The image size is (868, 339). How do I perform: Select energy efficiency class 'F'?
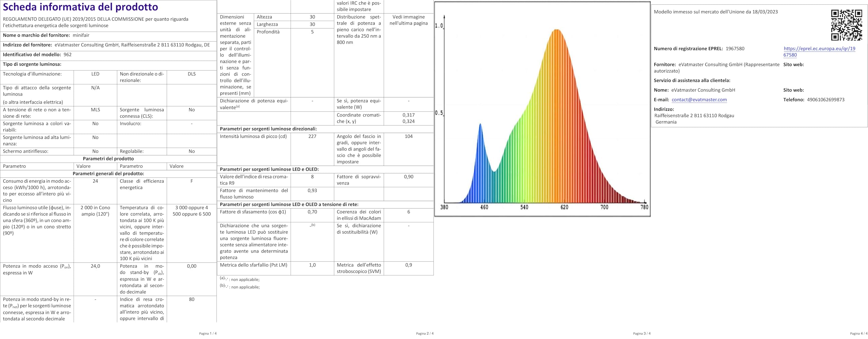pos(192,181)
